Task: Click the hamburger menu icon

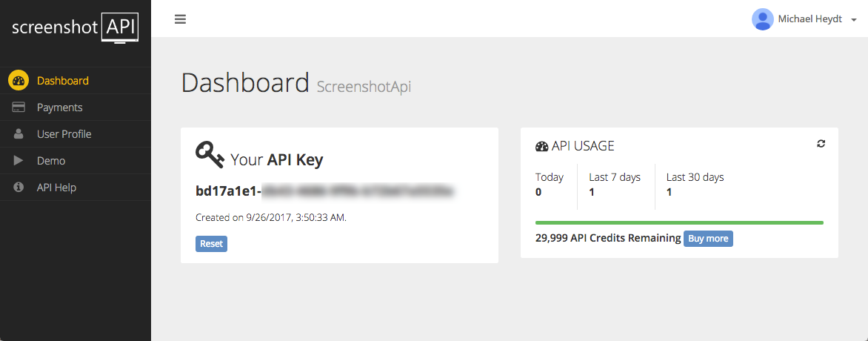Action: coord(180,19)
